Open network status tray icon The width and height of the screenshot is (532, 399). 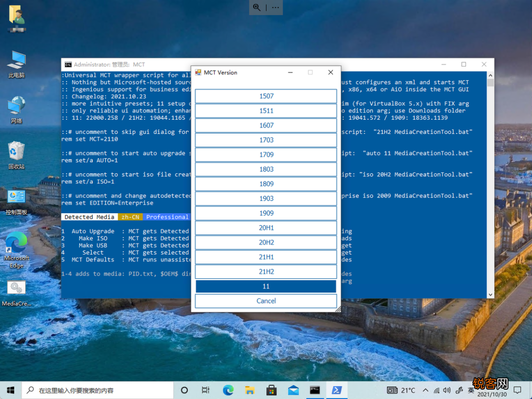(x=436, y=391)
